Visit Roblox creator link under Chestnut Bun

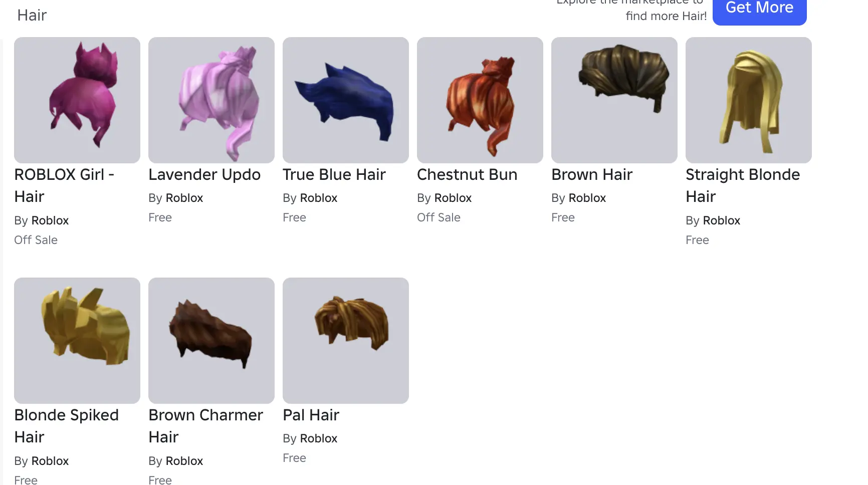(453, 198)
